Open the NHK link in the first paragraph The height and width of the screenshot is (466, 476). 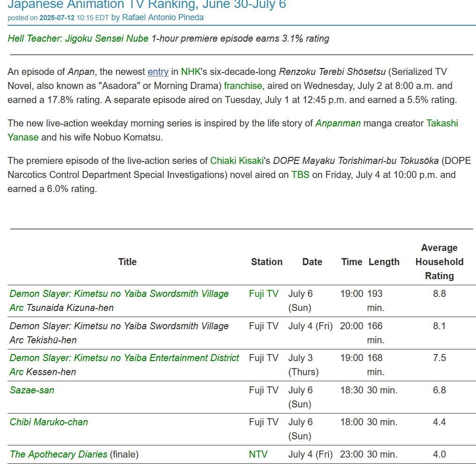(x=191, y=72)
